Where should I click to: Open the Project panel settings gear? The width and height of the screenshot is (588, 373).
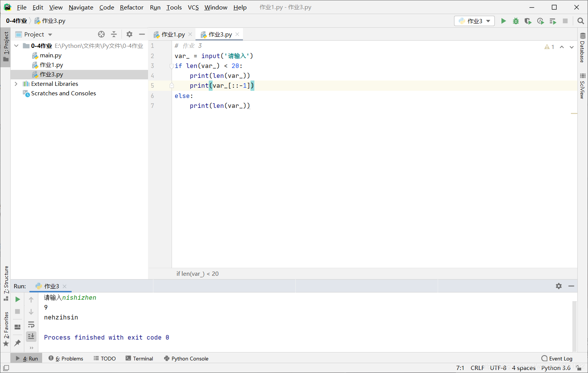(x=129, y=34)
